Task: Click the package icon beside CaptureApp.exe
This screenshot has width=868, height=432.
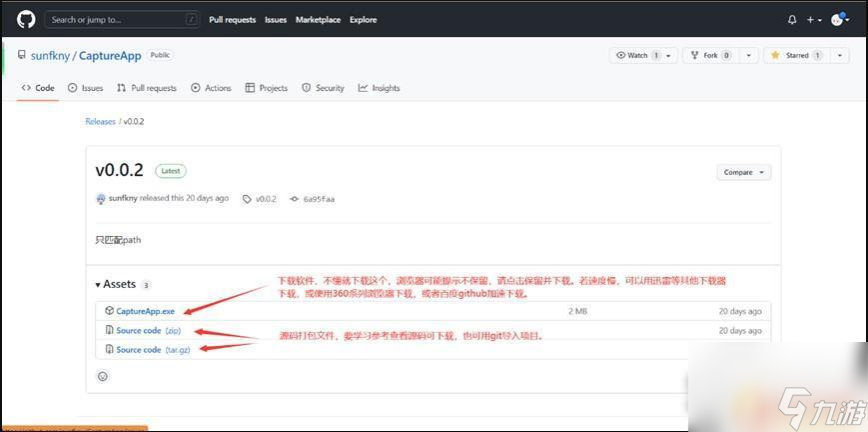Action: coord(110,311)
